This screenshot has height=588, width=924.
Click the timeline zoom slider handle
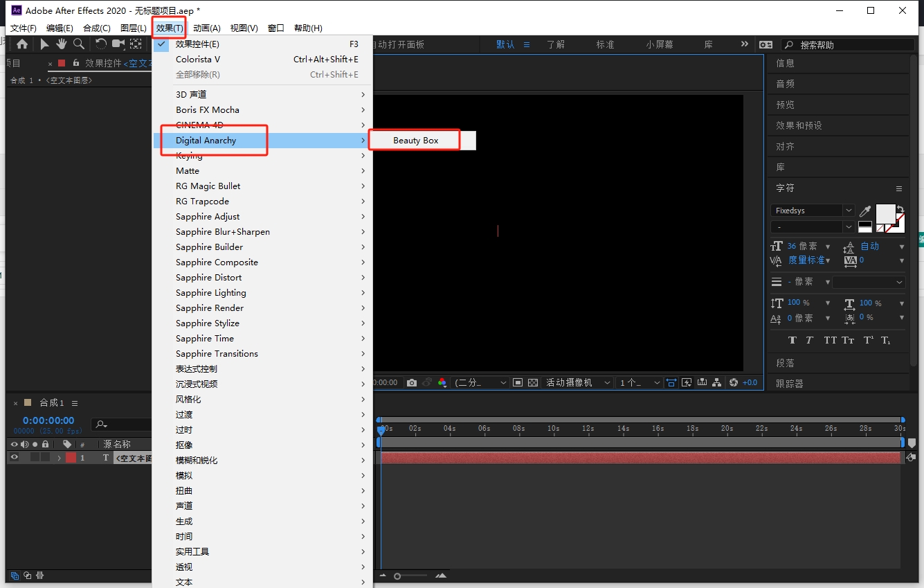(397, 576)
